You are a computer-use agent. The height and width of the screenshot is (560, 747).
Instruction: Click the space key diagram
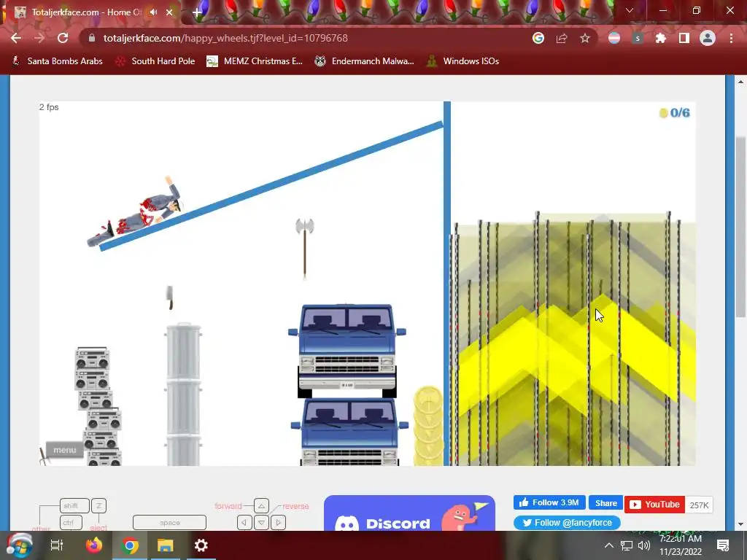click(169, 522)
